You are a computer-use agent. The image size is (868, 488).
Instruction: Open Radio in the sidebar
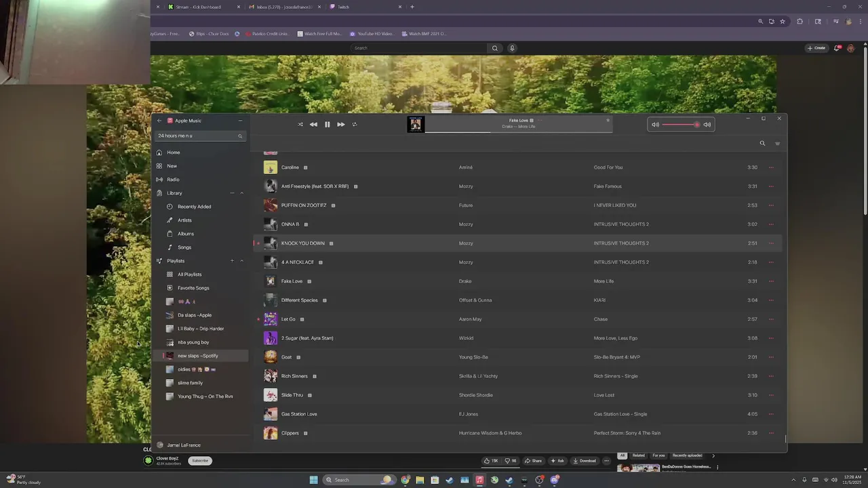[200, 180]
